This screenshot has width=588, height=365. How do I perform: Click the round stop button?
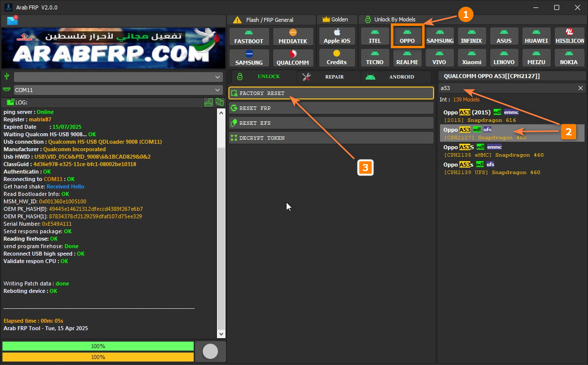tap(210, 352)
